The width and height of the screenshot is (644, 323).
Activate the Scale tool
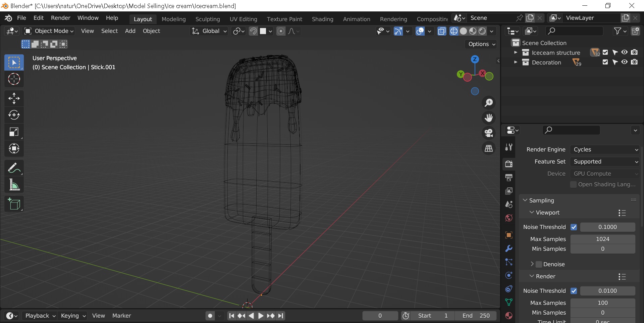(14, 132)
